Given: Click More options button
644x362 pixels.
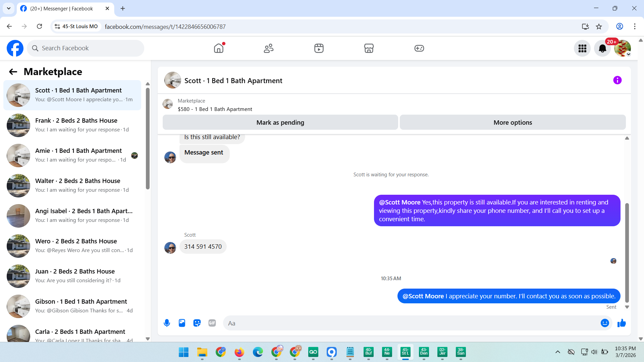Looking at the screenshot, I should [x=513, y=123].
